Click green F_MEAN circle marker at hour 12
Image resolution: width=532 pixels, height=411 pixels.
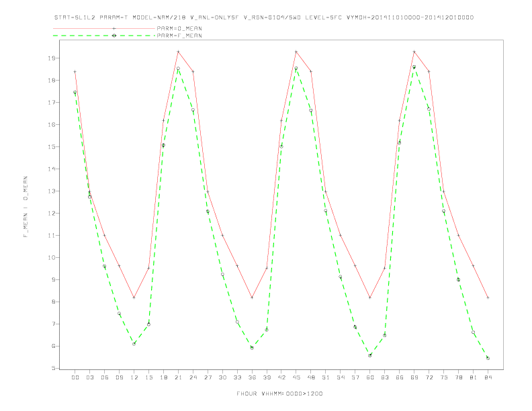tap(134, 344)
